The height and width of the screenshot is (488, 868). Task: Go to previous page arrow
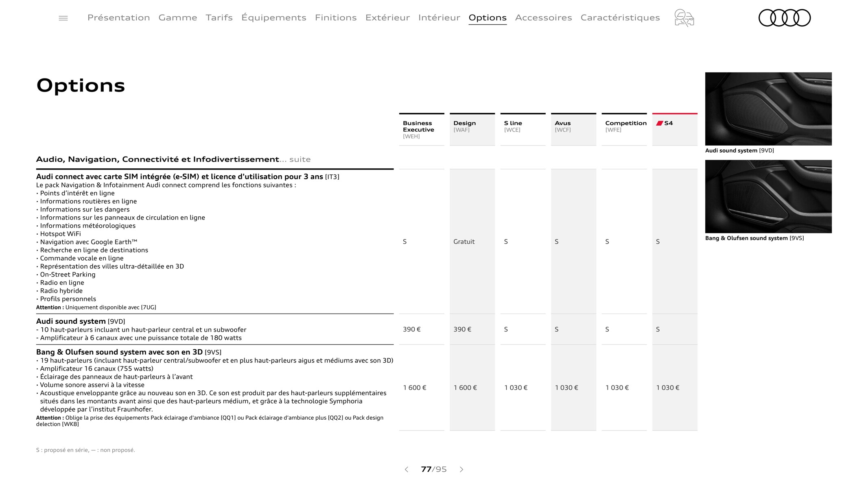point(407,469)
